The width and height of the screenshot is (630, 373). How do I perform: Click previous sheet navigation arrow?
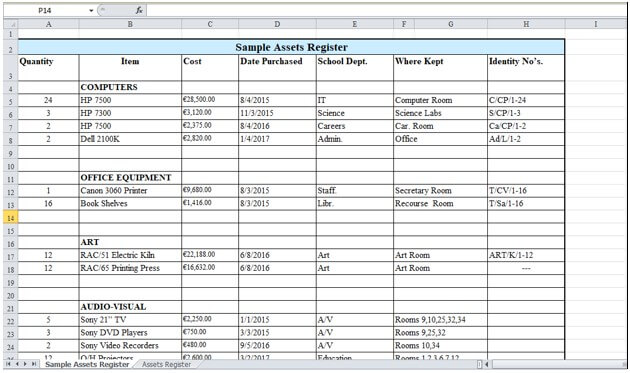click(x=17, y=364)
